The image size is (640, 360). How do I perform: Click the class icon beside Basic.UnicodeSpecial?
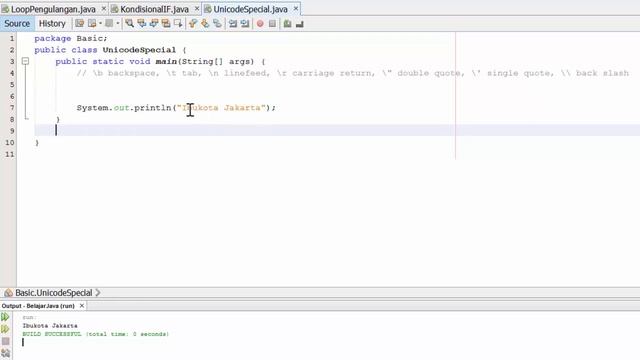(x=8, y=293)
